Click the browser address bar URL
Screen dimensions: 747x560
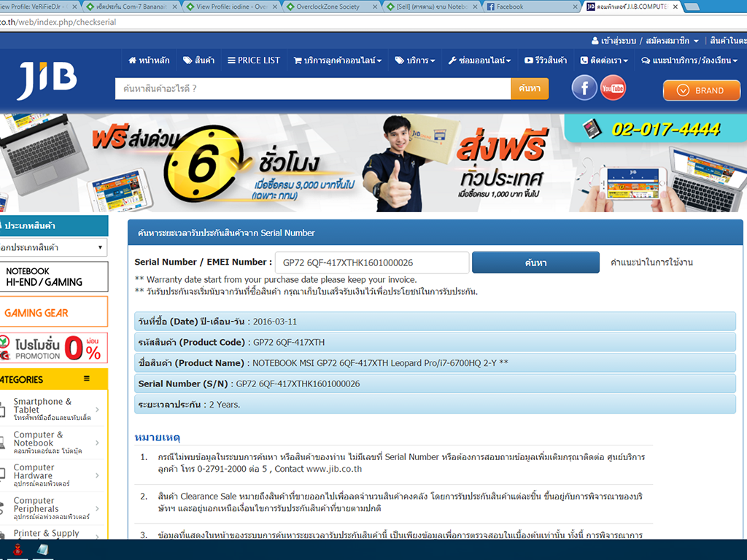(58, 22)
